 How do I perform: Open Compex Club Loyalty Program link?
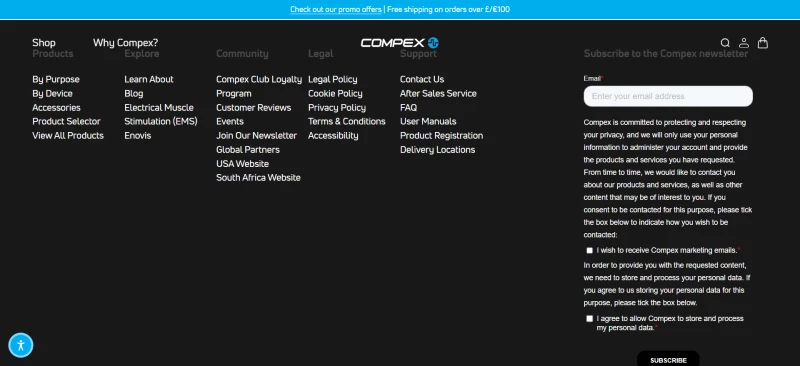[x=259, y=86]
